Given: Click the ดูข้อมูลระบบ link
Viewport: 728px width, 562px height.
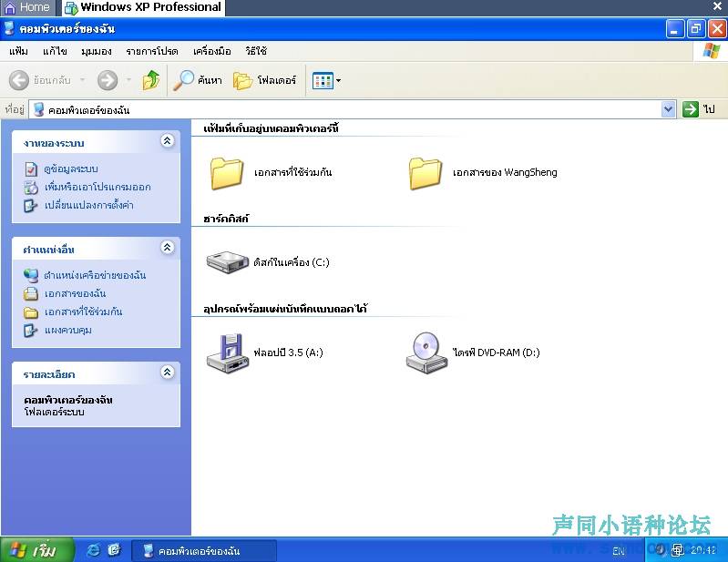Looking at the screenshot, I should tap(71, 169).
